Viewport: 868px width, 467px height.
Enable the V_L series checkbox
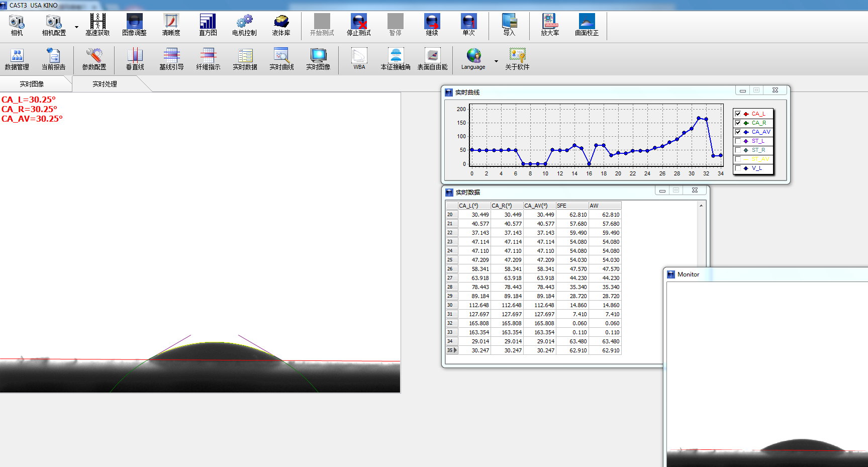click(x=738, y=168)
